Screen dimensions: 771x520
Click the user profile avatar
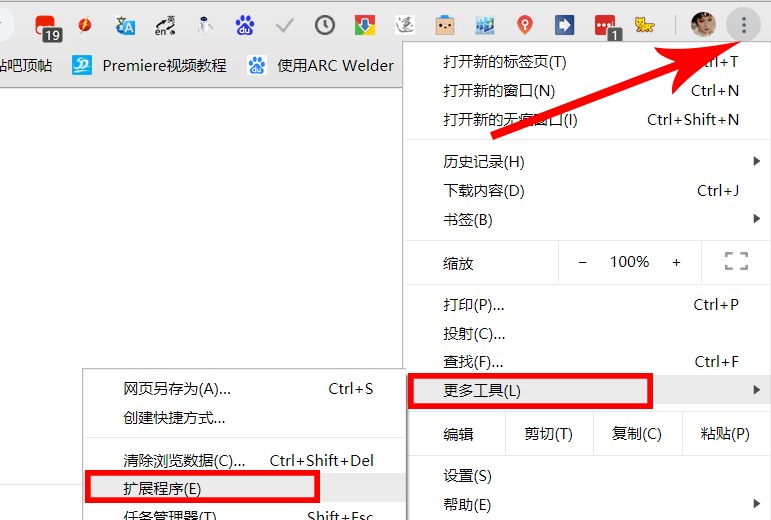703,25
